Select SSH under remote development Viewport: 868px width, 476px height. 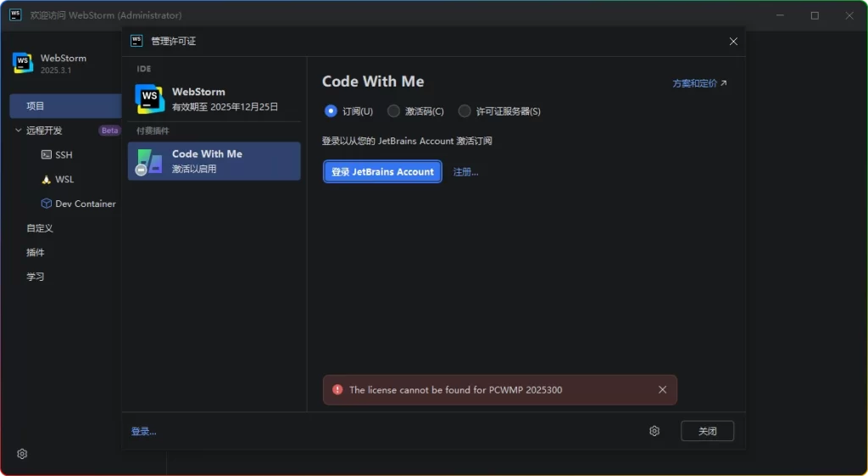pyautogui.click(x=65, y=154)
